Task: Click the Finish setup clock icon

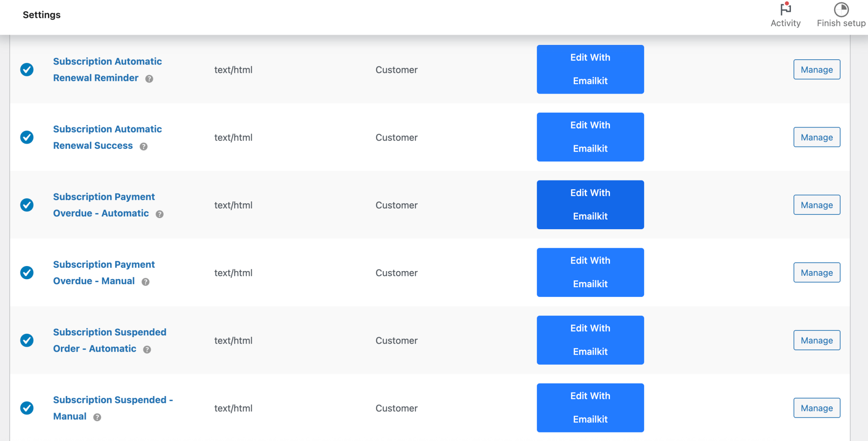Action: coord(840,8)
